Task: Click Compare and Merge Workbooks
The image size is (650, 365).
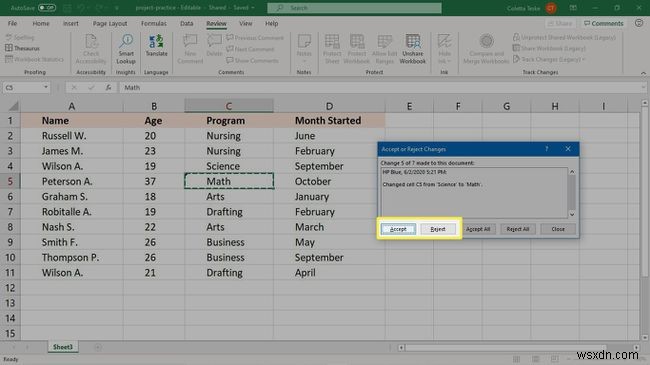Action: click(487, 49)
